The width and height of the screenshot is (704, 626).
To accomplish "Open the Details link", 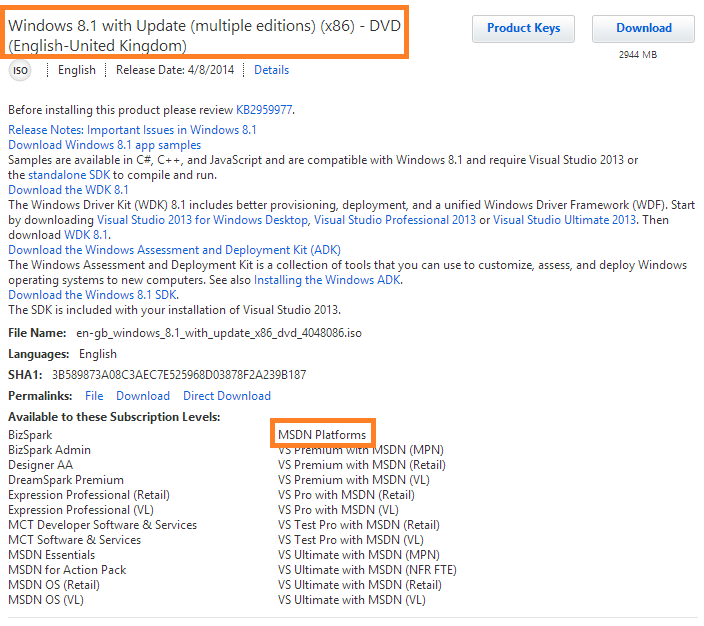I will tap(271, 70).
